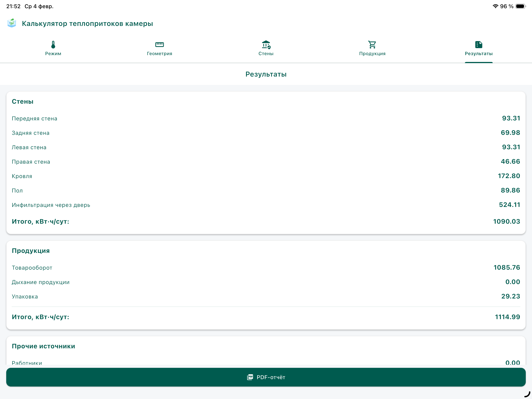This screenshot has height=399, width=532.
Task: Switch to the Геометрия tab label
Action: click(x=159, y=54)
